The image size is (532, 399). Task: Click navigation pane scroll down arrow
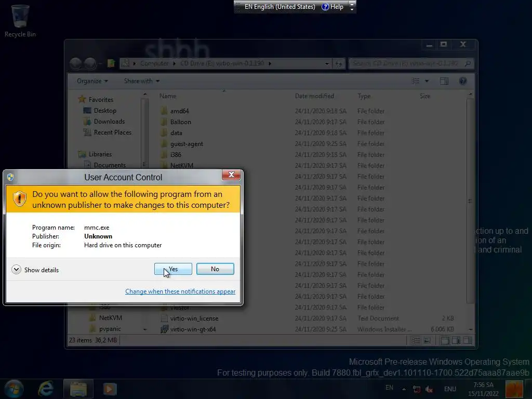[145, 329]
